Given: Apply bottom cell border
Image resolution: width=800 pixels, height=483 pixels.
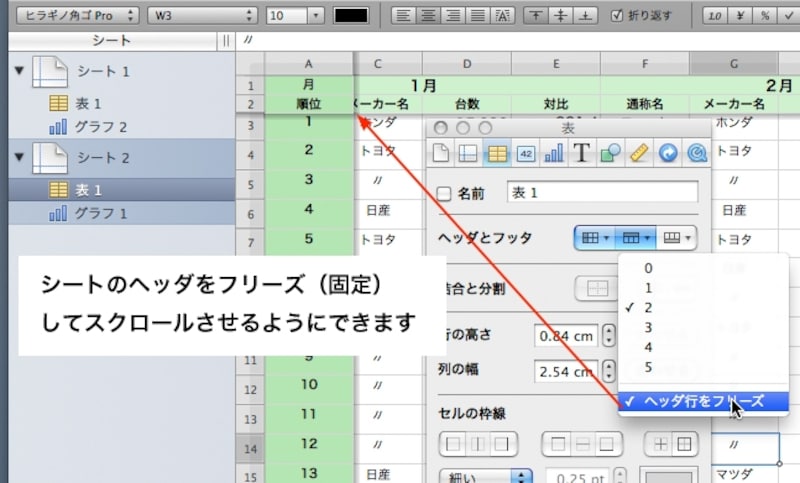Looking at the screenshot, I should click(607, 444).
